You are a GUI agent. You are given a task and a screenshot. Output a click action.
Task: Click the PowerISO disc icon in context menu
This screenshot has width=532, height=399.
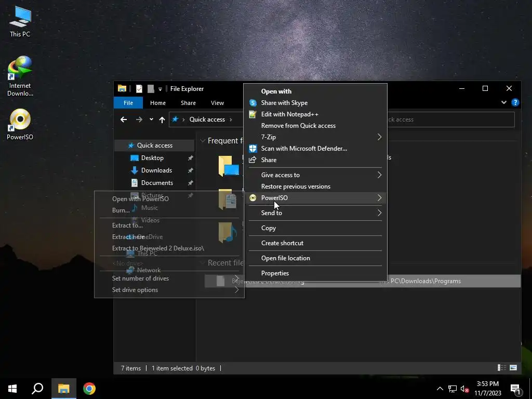pos(253,198)
